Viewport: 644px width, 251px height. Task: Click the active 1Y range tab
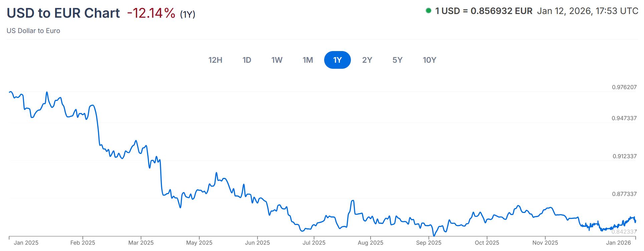point(338,60)
